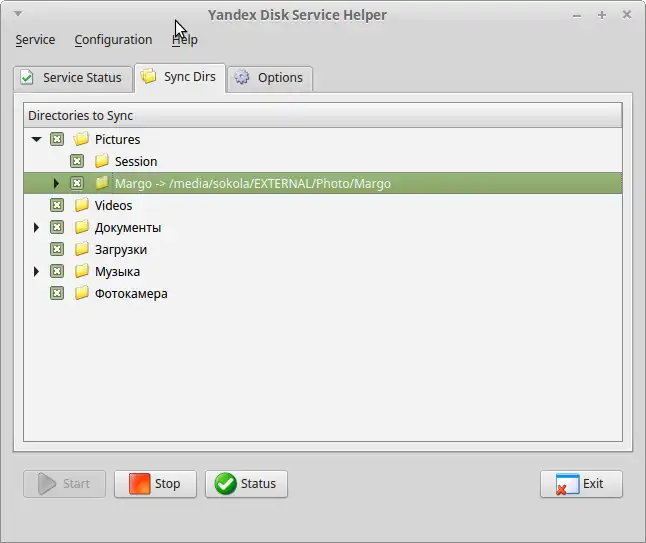
Task: Toggle the Session sync checkbox
Action: click(x=77, y=161)
